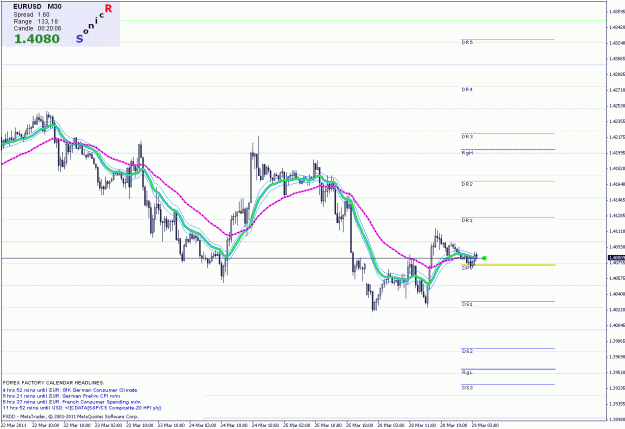This screenshot has height=429, width=625.
Task: Select the red RgH range-high line
Action: pos(508,150)
